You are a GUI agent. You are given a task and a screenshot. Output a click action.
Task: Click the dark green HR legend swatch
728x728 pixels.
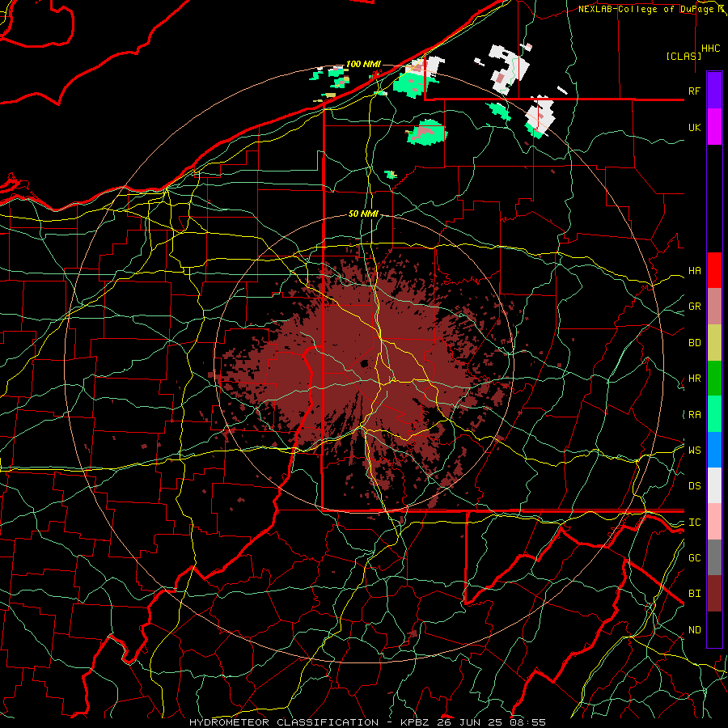714,379
